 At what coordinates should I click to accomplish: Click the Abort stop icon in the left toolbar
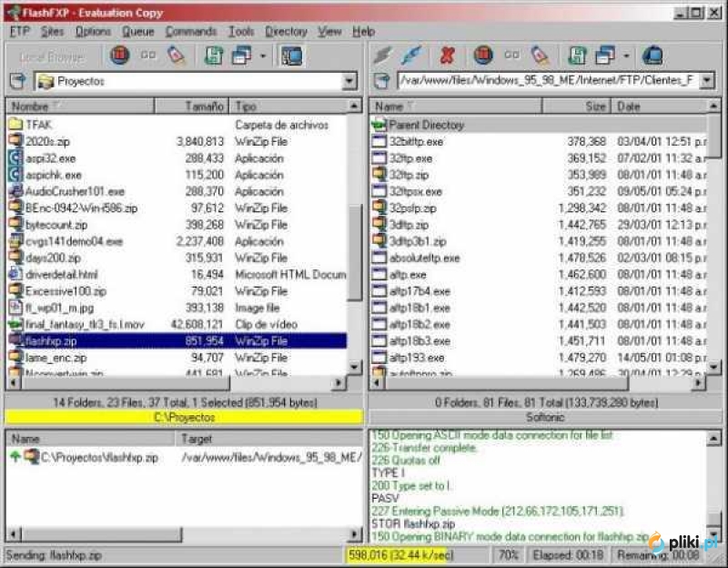(x=120, y=55)
